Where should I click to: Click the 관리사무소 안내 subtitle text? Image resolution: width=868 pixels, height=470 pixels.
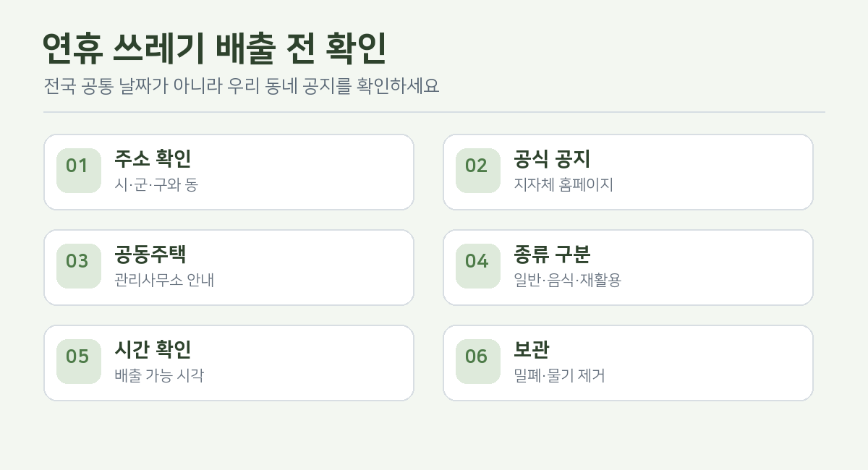point(164,280)
